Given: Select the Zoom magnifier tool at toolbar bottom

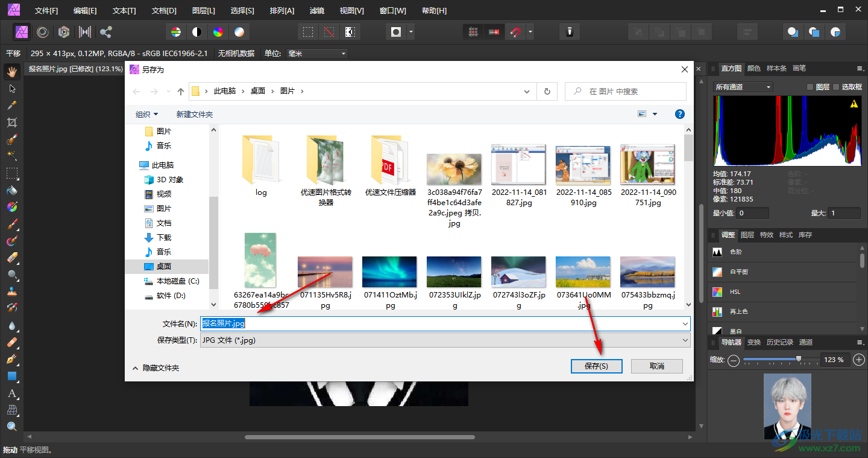Looking at the screenshot, I should click(x=11, y=427).
